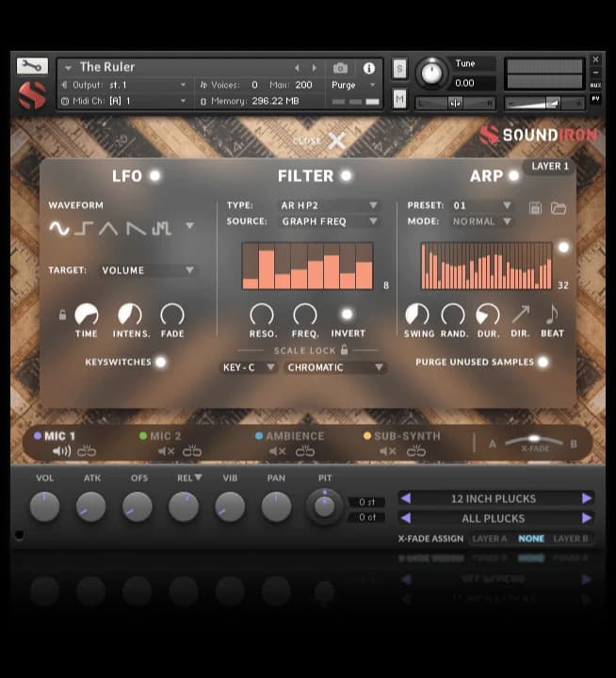Click the ARP save preset disk icon
The height and width of the screenshot is (678, 616).
(x=535, y=207)
